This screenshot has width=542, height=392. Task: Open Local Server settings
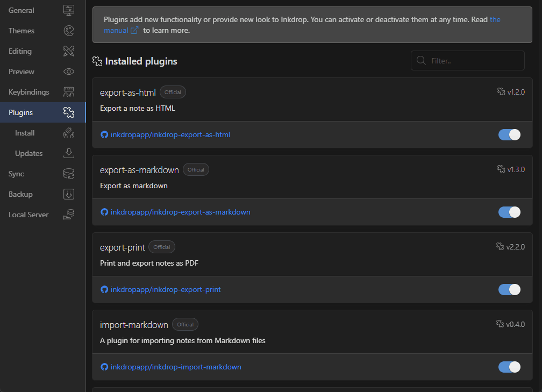coord(42,215)
